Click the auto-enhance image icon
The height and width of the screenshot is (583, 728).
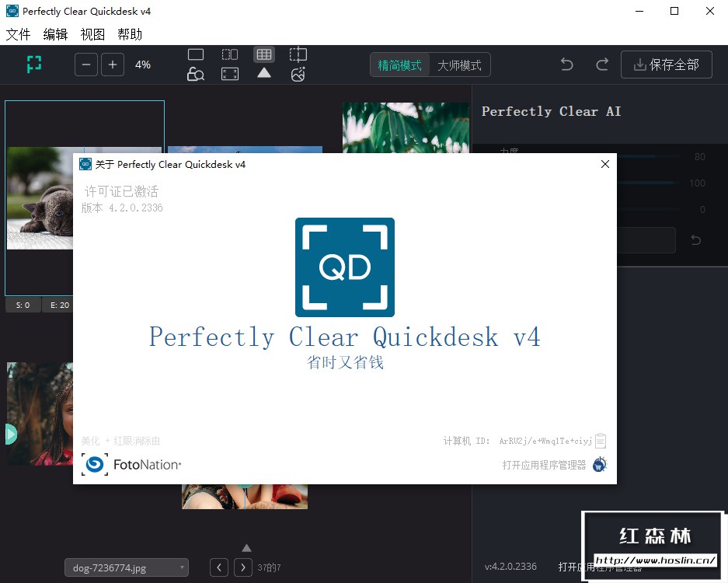[x=298, y=74]
